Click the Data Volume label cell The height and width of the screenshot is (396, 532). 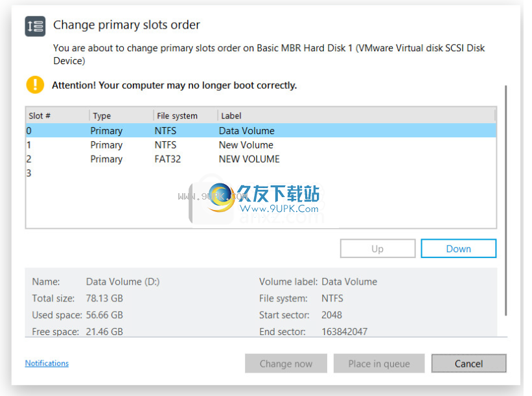tap(247, 131)
